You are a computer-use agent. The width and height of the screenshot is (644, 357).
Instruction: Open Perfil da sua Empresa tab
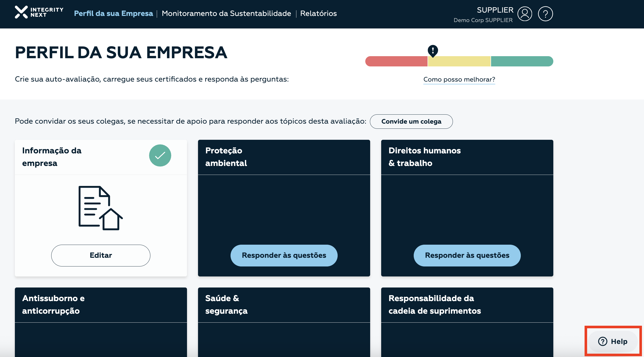pyautogui.click(x=113, y=13)
